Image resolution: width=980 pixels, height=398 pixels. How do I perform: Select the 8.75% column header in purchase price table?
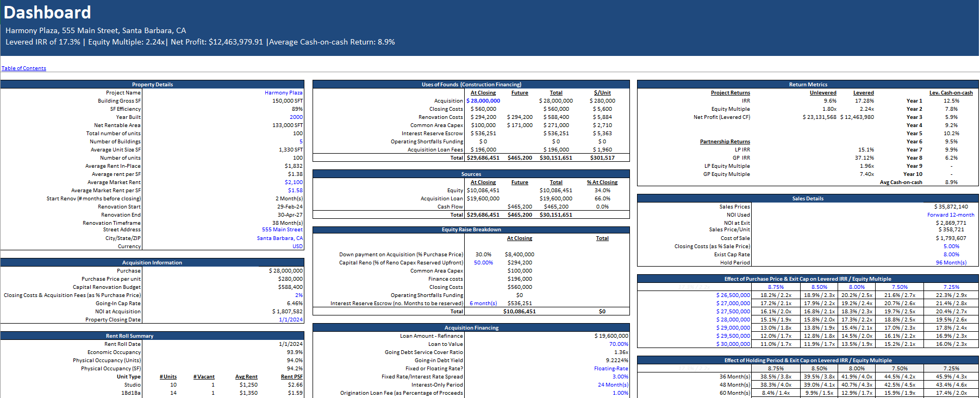tap(776, 287)
